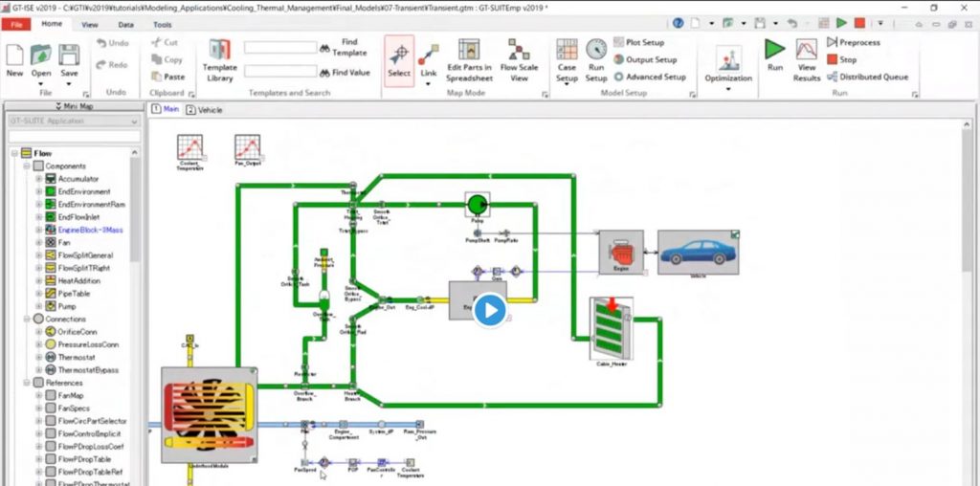Select FanMap in the tree
The image size is (980, 486).
pyautogui.click(x=71, y=395)
